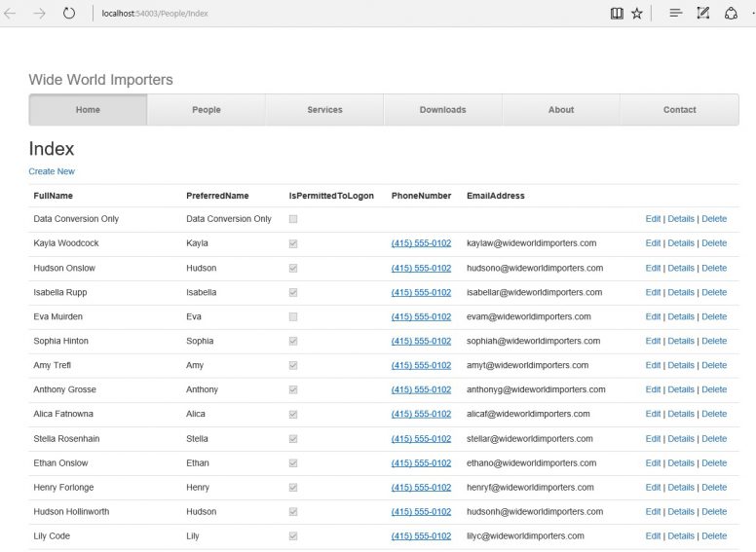Edit the Data Conversion Only row
756x552 pixels.
pos(653,219)
